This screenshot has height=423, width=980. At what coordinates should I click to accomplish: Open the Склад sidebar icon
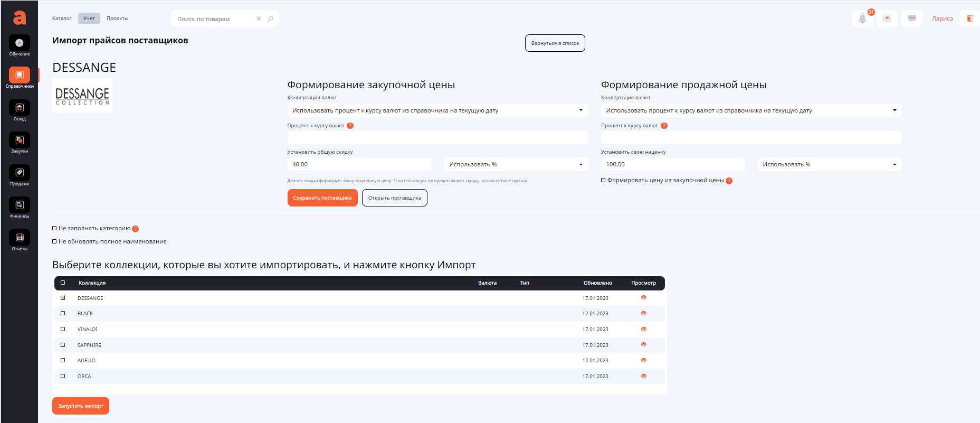(20, 108)
